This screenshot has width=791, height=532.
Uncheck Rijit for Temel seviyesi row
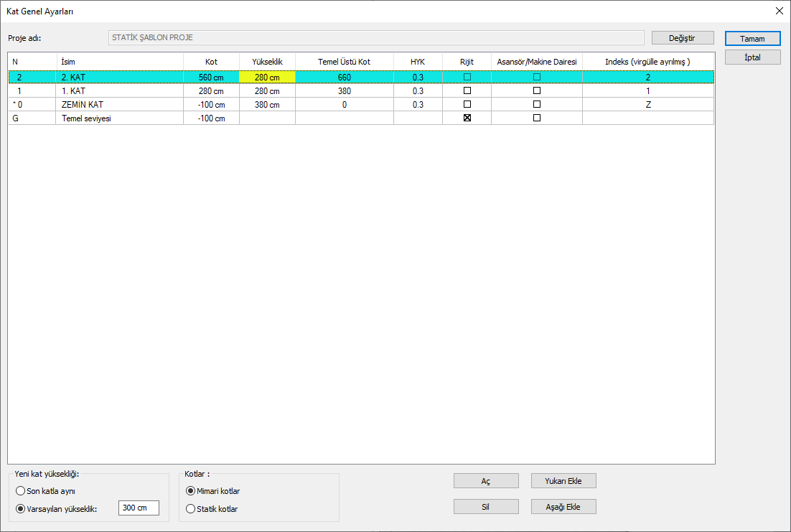[x=467, y=118]
